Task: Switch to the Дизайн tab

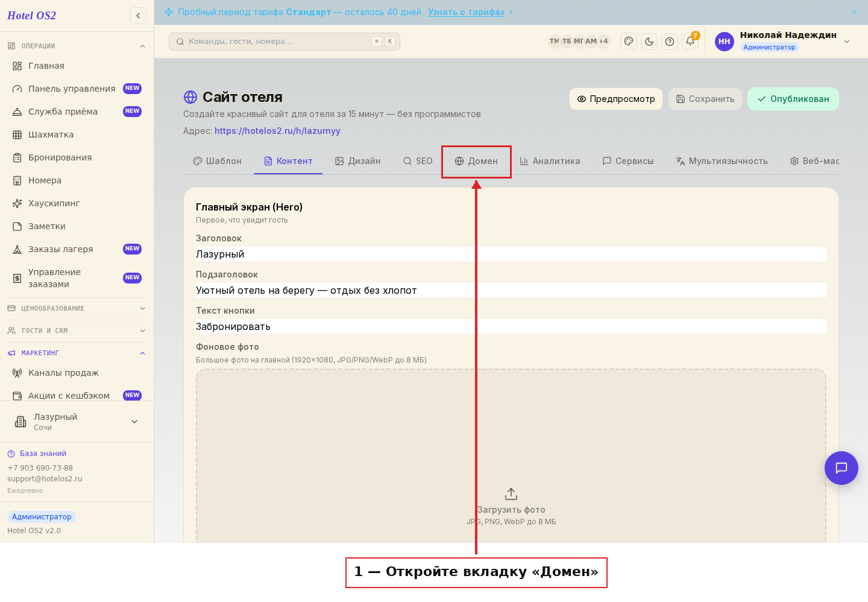Action: coord(358,161)
